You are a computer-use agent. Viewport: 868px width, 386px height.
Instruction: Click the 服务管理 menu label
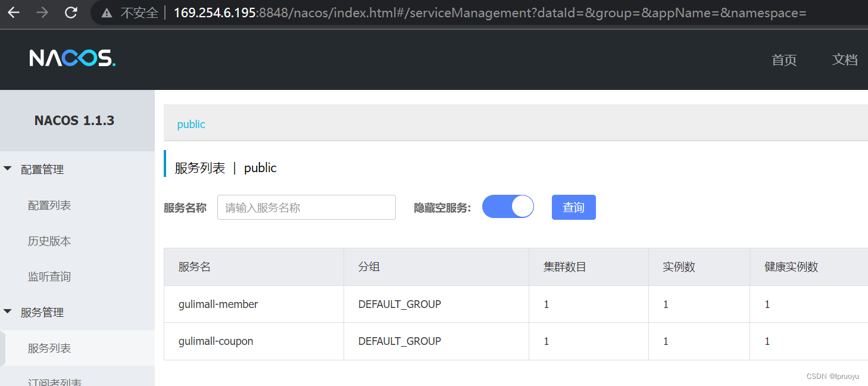[x=42, y=313]
